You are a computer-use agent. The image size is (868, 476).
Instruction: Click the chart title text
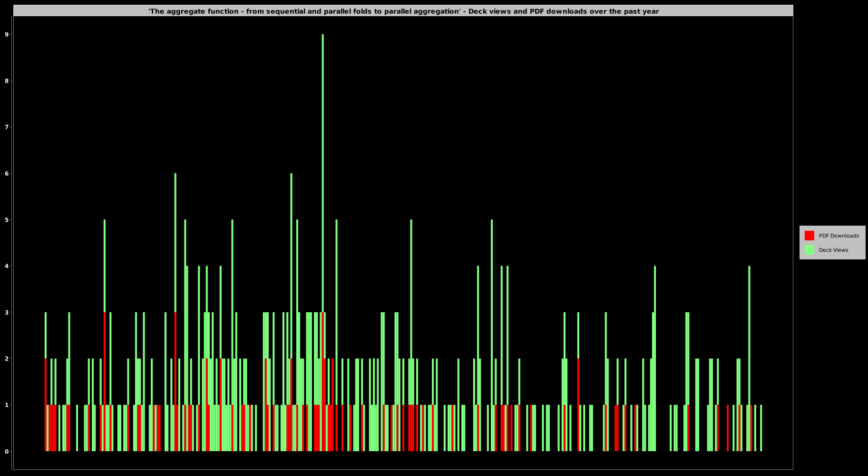[403, 11]
